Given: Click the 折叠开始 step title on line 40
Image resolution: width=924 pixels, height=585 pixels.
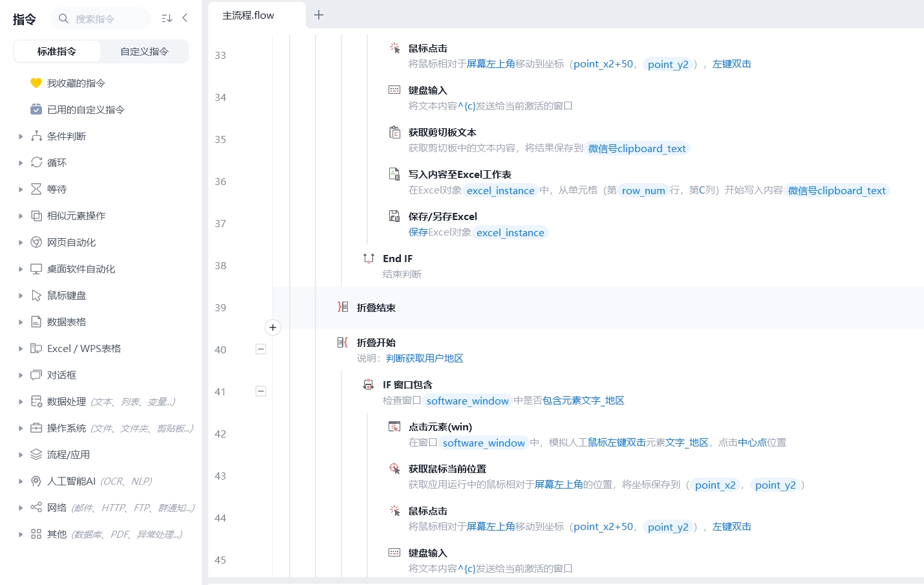Looking at the screenshot, I should (376, 342).
